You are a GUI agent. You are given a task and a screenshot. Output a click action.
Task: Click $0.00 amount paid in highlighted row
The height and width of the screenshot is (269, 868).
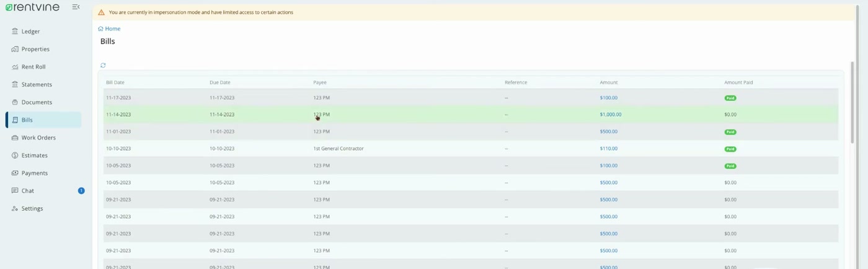click(x=730, y=115)
